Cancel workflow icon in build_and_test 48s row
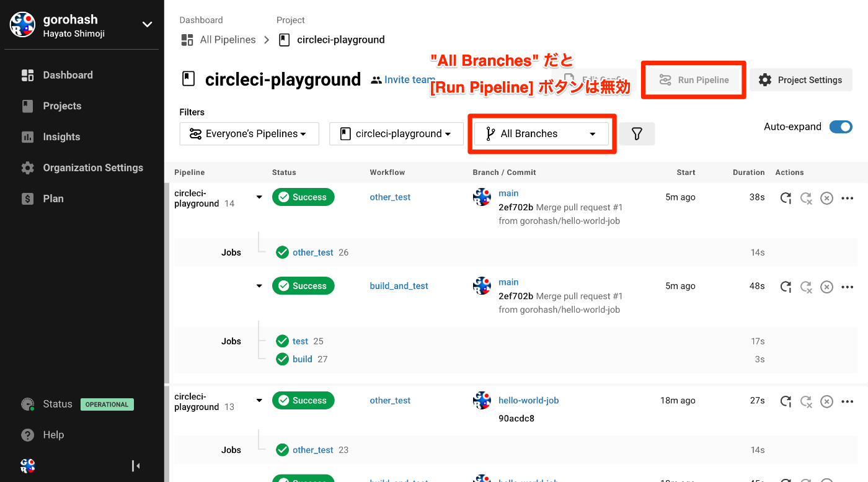 pyautogui.click(x=826, y=287)
